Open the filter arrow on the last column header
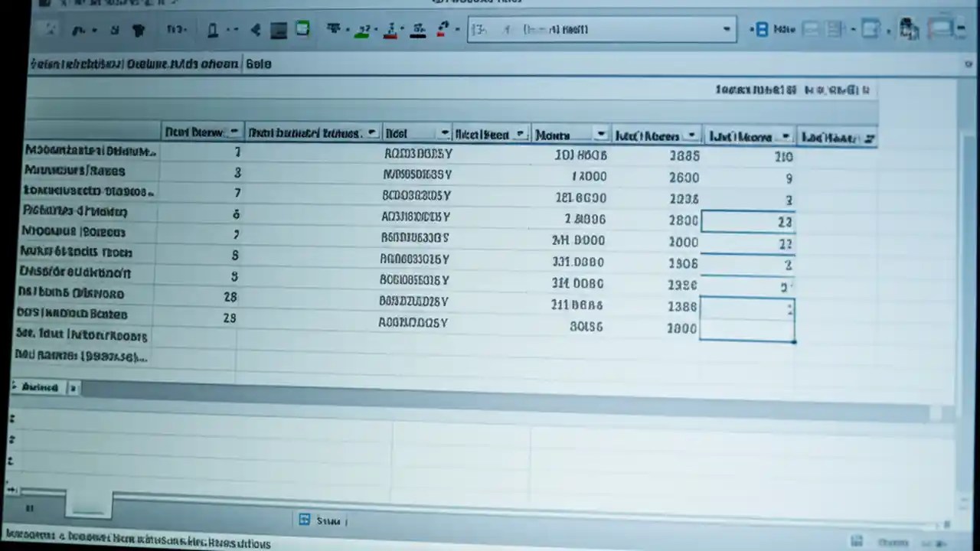 tap(870, 139)
